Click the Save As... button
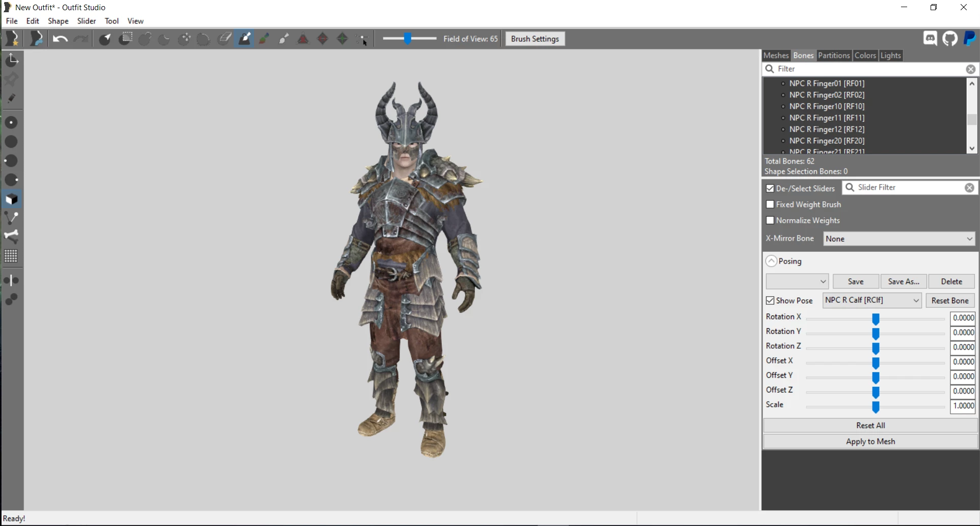The height and width of the screenshot is (526, 980). tap(904, 281)
